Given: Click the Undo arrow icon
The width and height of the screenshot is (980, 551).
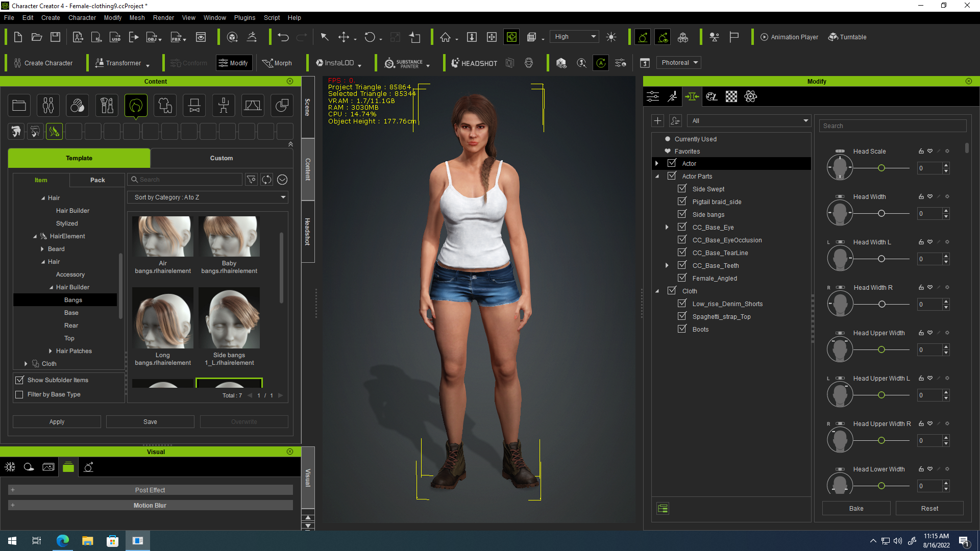Looking at the screenshot, I should tap(283, 37).
